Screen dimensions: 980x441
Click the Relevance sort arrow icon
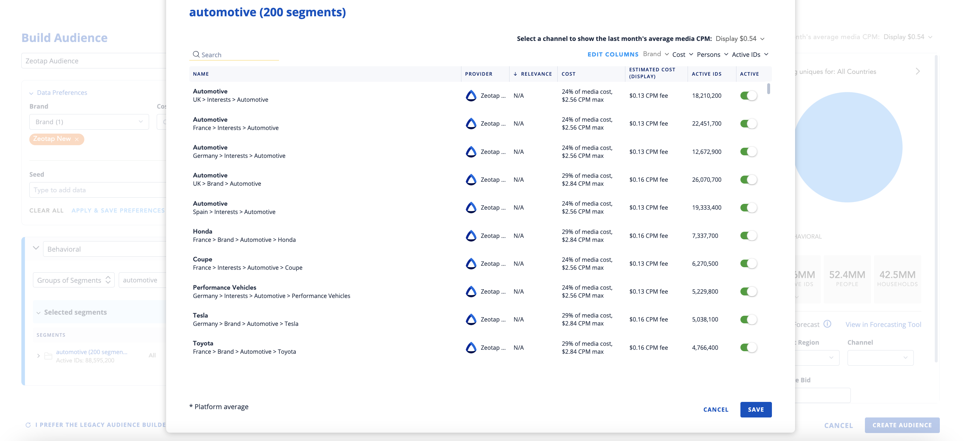[x=515, y=74]
